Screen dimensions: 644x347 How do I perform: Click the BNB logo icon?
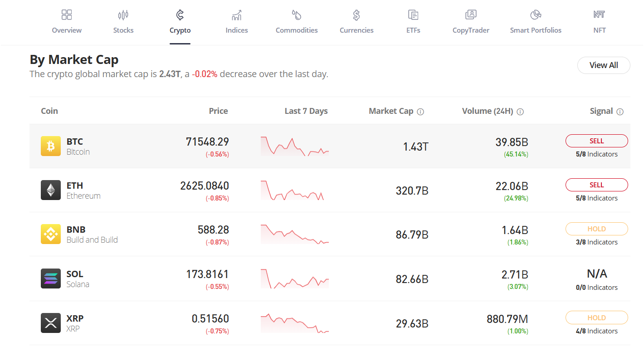[51, 234]
